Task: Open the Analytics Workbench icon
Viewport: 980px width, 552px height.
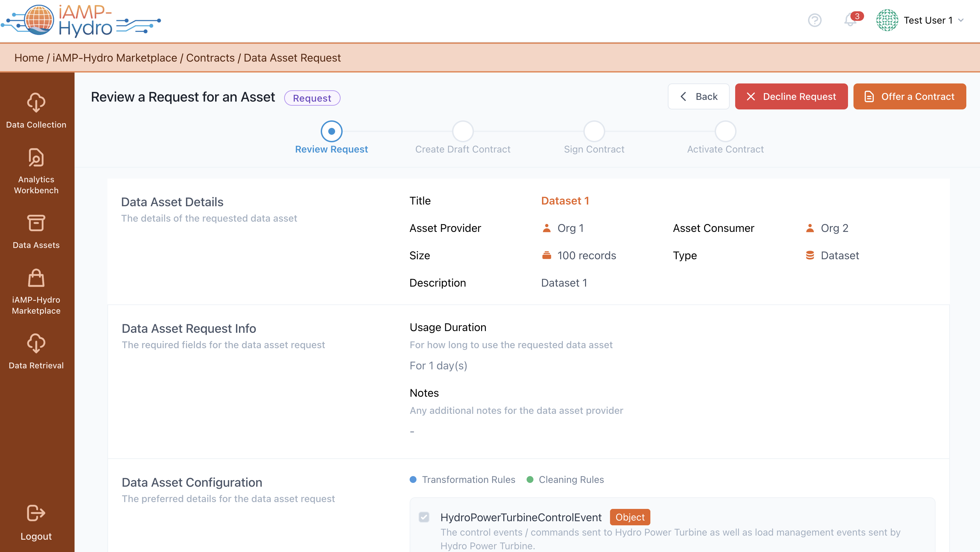Action: 36,158
